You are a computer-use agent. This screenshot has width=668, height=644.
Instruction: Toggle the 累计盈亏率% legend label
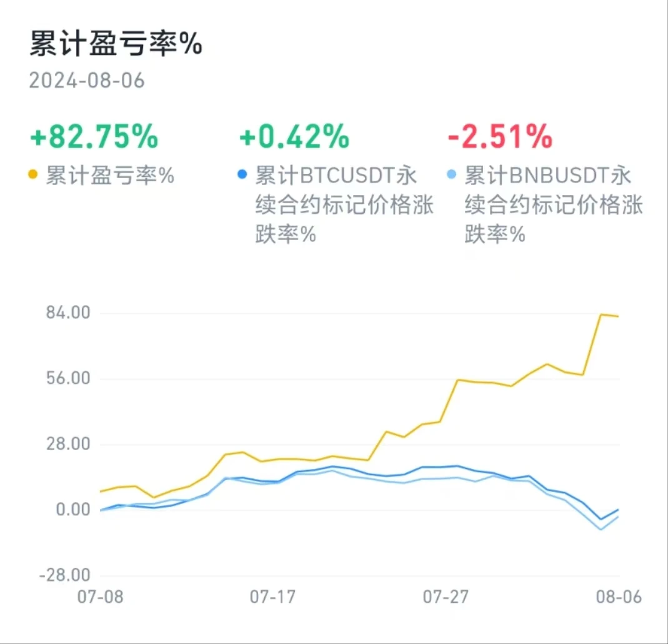click(x=110, y=176)
